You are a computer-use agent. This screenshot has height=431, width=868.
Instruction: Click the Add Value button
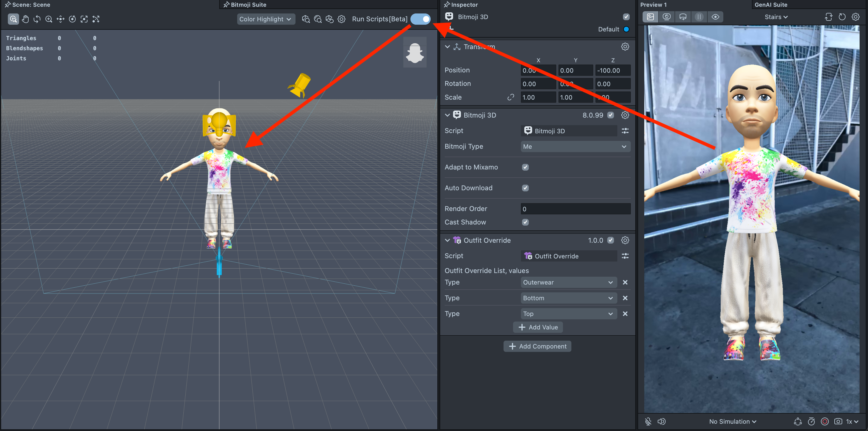[538, 327]
